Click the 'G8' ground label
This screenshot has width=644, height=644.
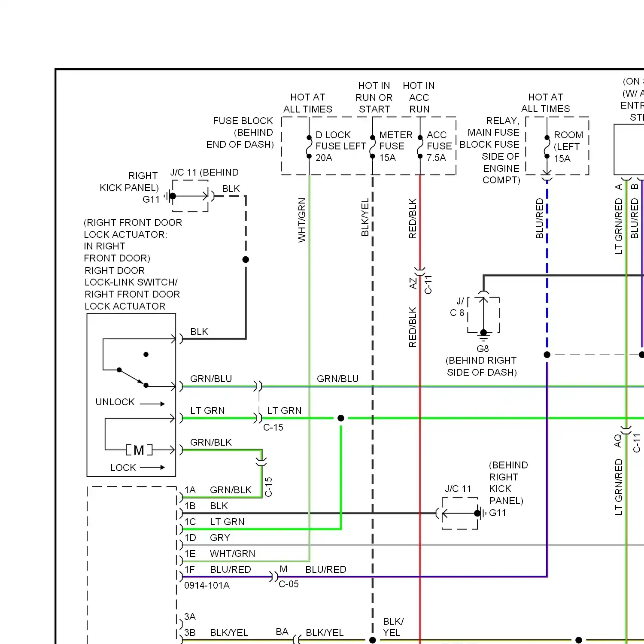click(x=483, y=349)
